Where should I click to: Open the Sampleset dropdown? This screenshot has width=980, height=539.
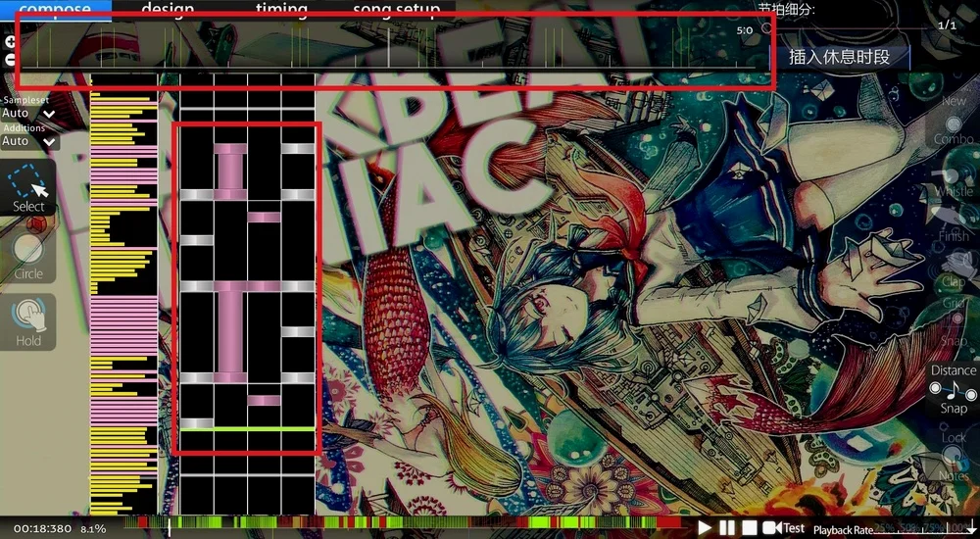tap(28, 113)
